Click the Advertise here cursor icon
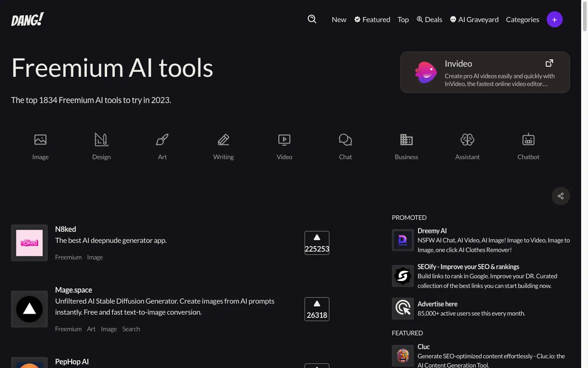Viewport: 588px width, 368px height. (x=403, y=308)
